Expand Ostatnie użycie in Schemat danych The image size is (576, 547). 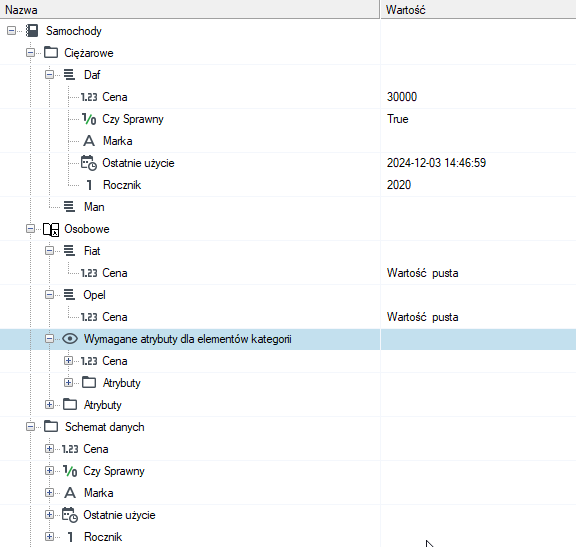pos(49,515)
